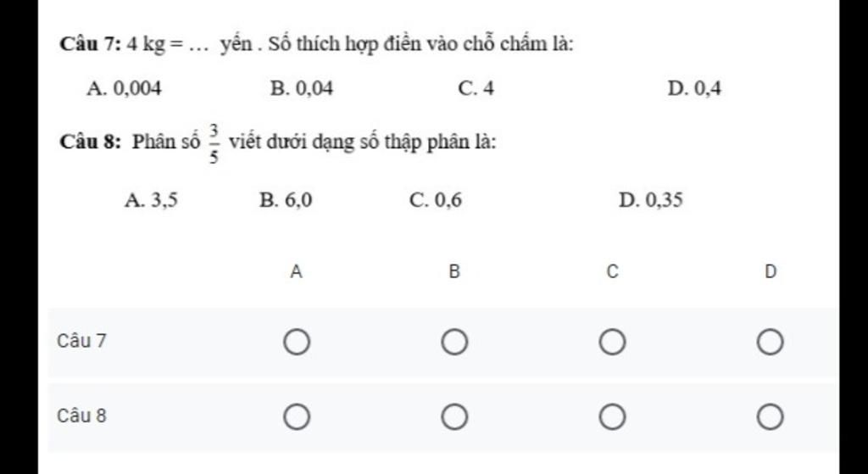Select option B for Câu 7 row

pyautogui.click(x=454, y=343)
